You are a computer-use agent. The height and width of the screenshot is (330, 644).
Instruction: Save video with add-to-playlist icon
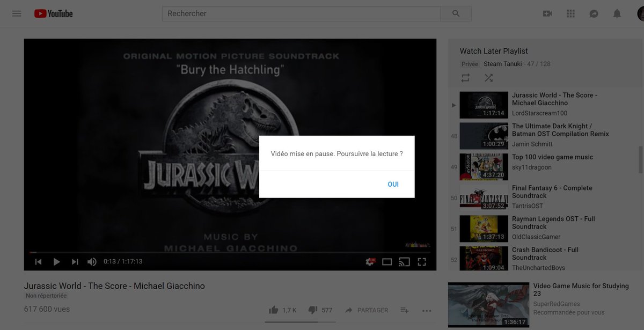pyautogui.click(x=405, y=310)
